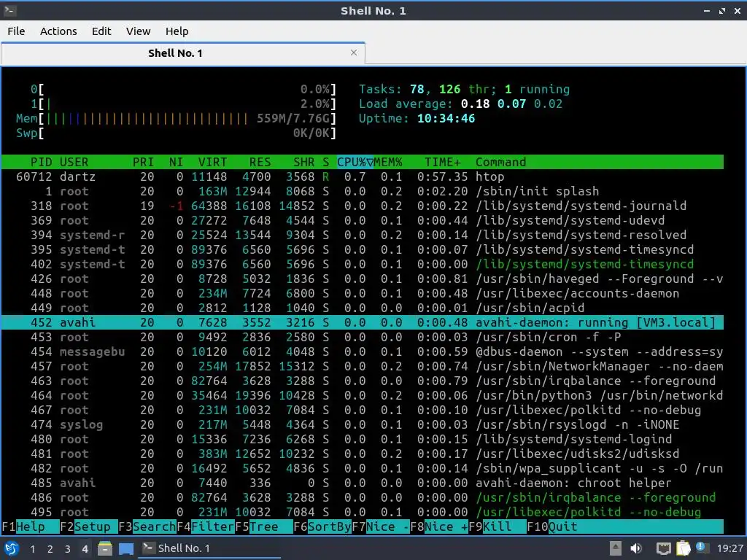Select the Shell No. 1 tab

click(183, 52)
